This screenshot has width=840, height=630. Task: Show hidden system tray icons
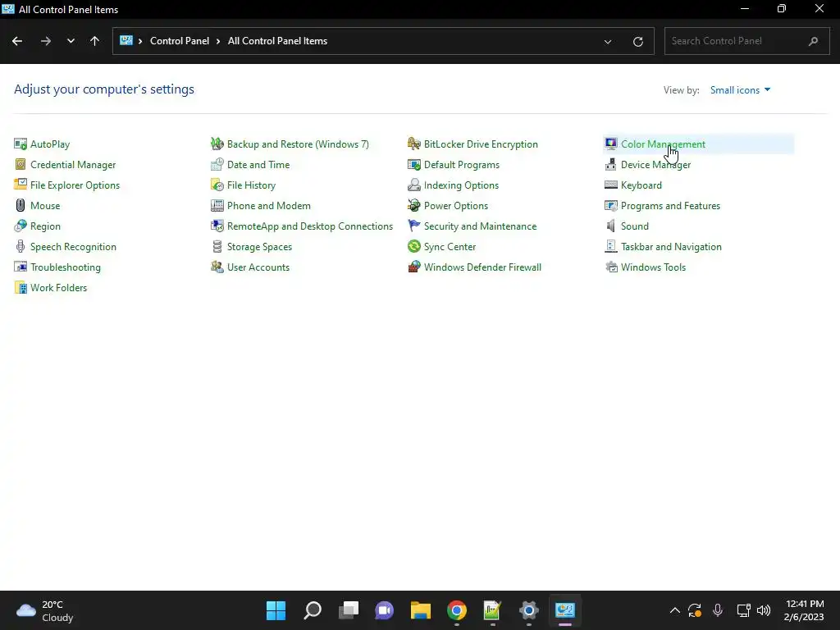click(x=675, y=610)
